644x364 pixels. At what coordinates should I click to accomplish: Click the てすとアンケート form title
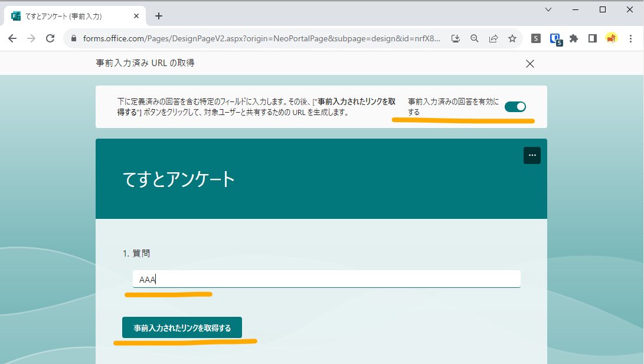pos(179,179)
